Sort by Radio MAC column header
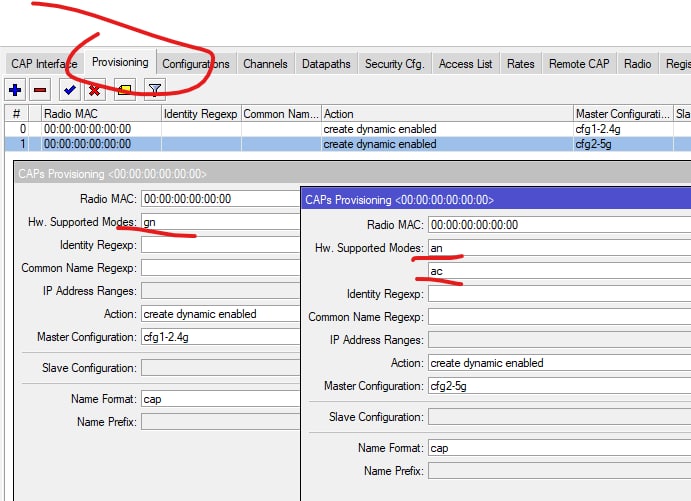 101,114
